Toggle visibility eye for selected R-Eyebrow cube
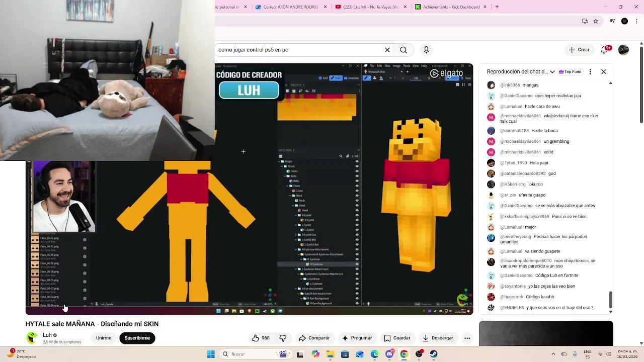 tap(357, 264)
